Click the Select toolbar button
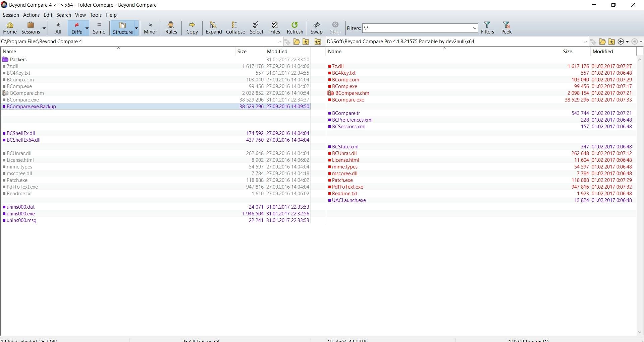 (257, 28)
